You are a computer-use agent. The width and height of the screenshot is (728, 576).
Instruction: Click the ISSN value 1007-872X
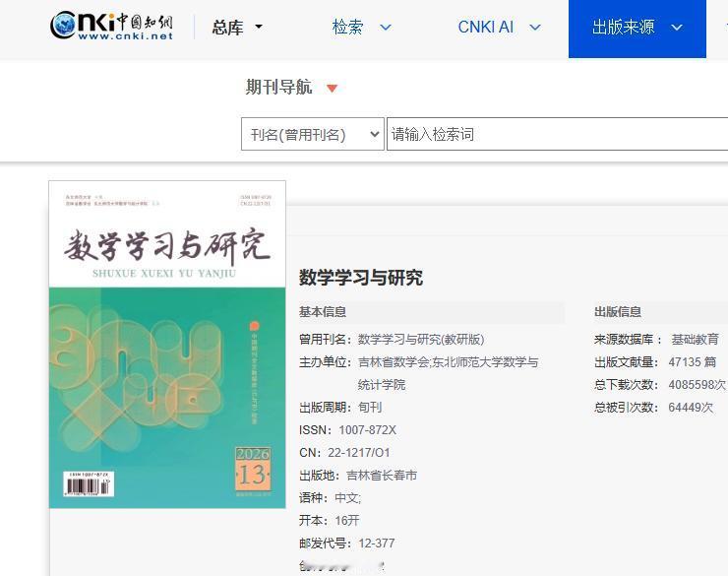click(367, 430)
